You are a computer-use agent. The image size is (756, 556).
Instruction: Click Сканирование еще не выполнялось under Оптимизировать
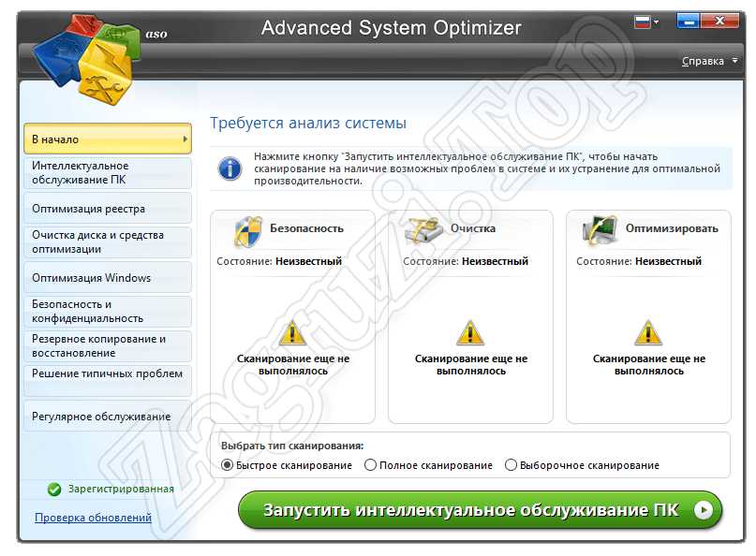649,365
